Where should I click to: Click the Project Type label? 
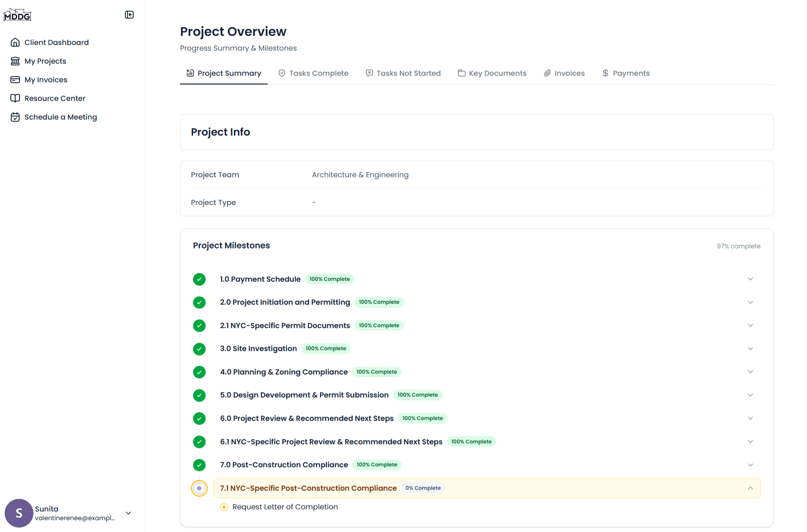click(213, 202)
